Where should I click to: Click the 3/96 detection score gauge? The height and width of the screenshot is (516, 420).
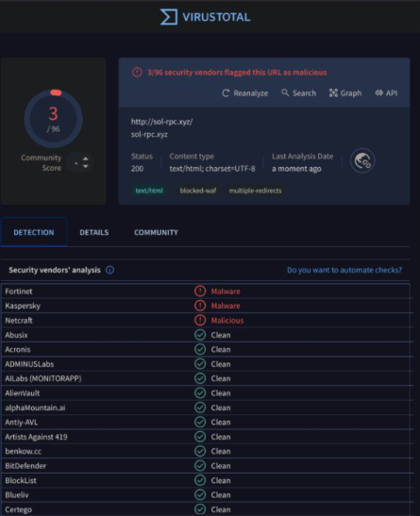click(53, 119)
